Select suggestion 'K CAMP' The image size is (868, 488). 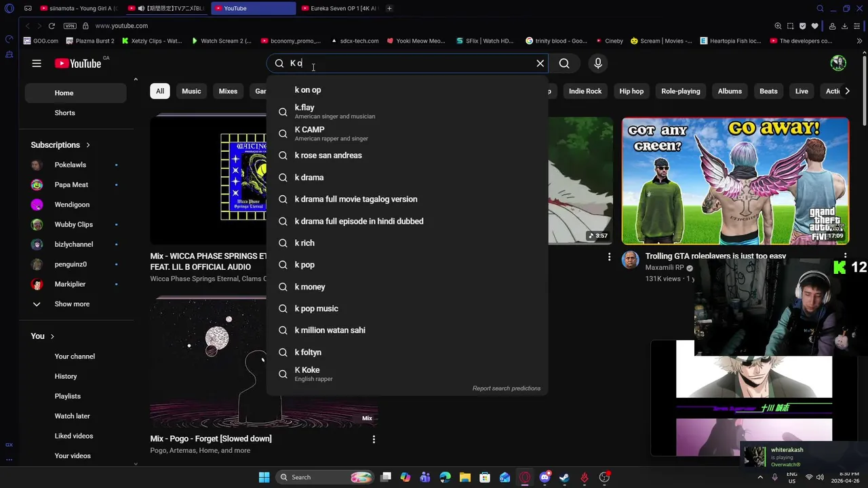point(407,134)
